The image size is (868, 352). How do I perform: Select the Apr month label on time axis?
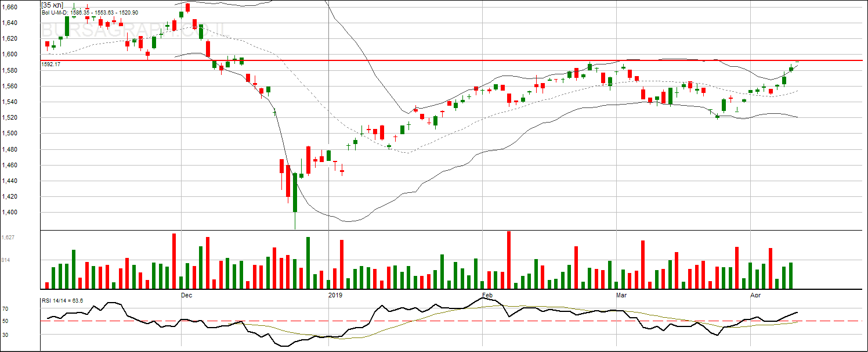(755, 295)
